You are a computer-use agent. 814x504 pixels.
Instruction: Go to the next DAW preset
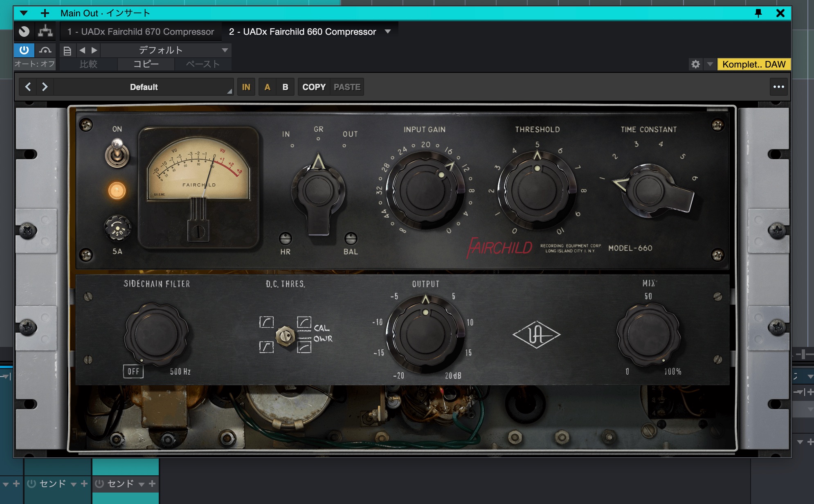click(x=94, y=50)
